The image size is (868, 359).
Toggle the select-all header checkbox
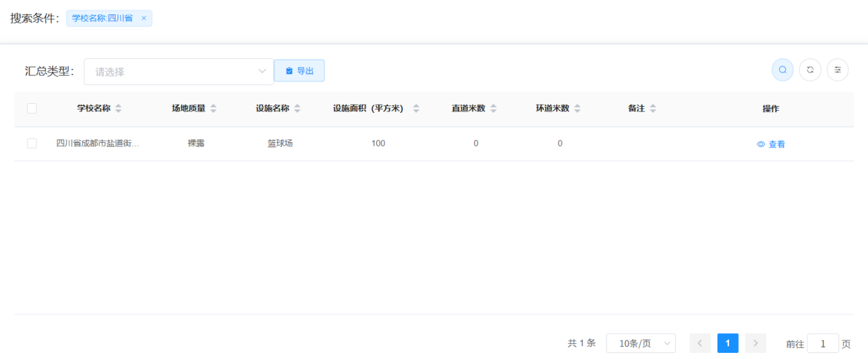[32, 108]
